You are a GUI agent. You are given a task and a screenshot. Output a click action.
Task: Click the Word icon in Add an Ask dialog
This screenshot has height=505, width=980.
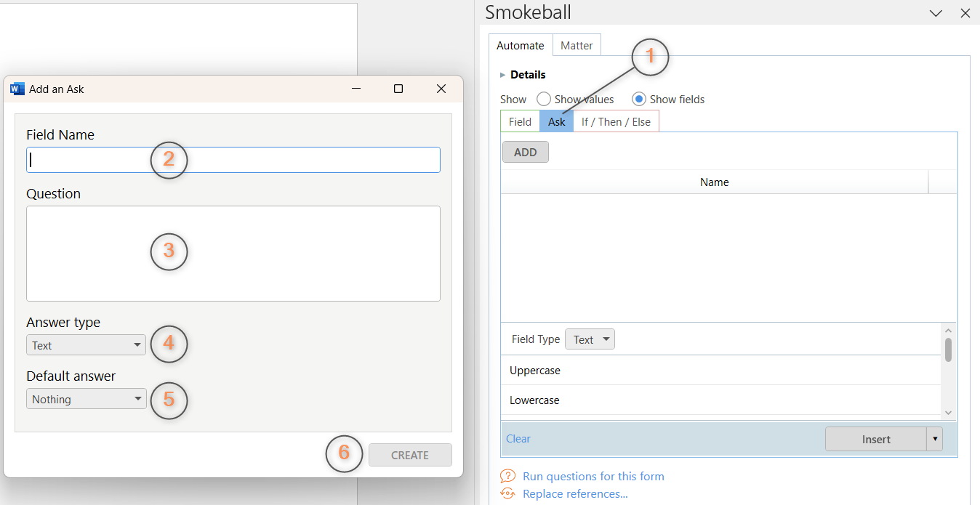17,89
